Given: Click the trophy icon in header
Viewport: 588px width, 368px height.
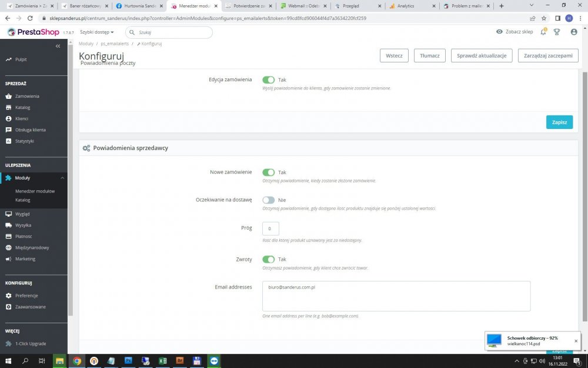Looking at the screenshot, I should (557, 32).
